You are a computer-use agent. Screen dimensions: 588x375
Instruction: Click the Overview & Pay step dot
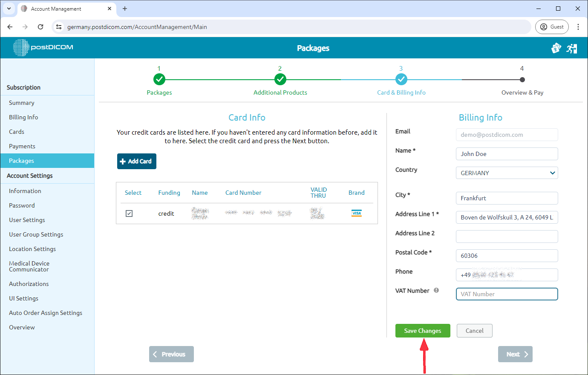pyautogui.click(x=522, y=79)
